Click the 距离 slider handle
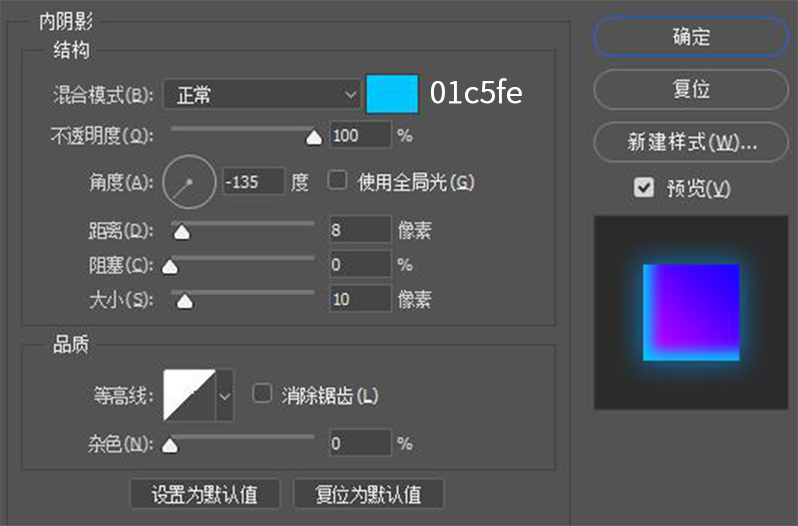The image size is (798, 526). pyautogui.click(x=182, y=232)
